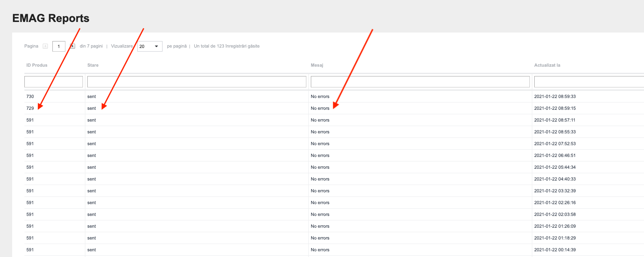Select timestamp 2021-01-22 01:26:09
This screenshot has height=257, width=644.
pos(555,226)
